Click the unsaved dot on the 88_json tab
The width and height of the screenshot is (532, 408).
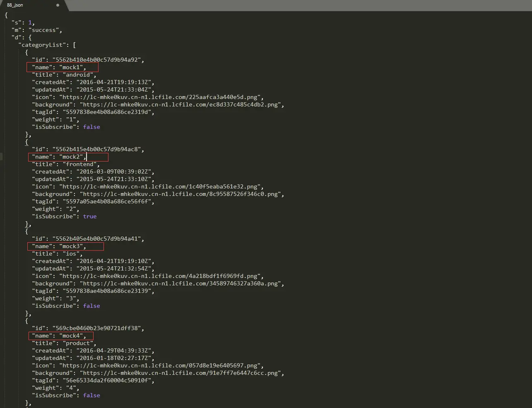58,5
